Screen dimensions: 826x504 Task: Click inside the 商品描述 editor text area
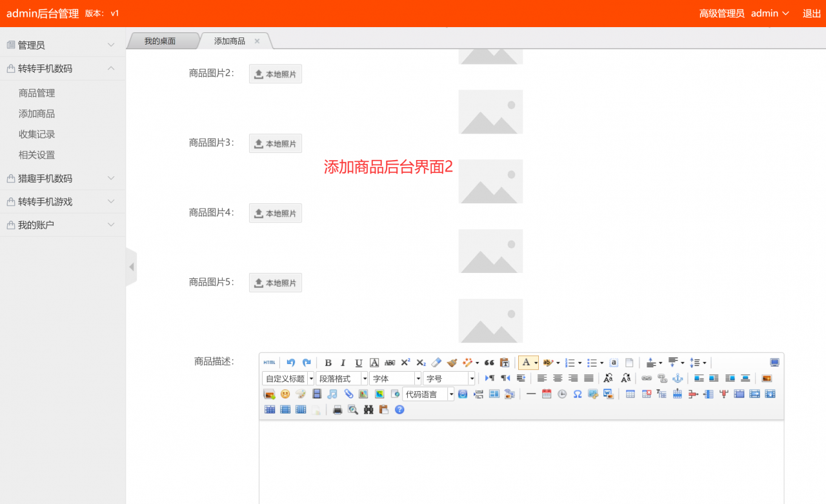point(521,461)
